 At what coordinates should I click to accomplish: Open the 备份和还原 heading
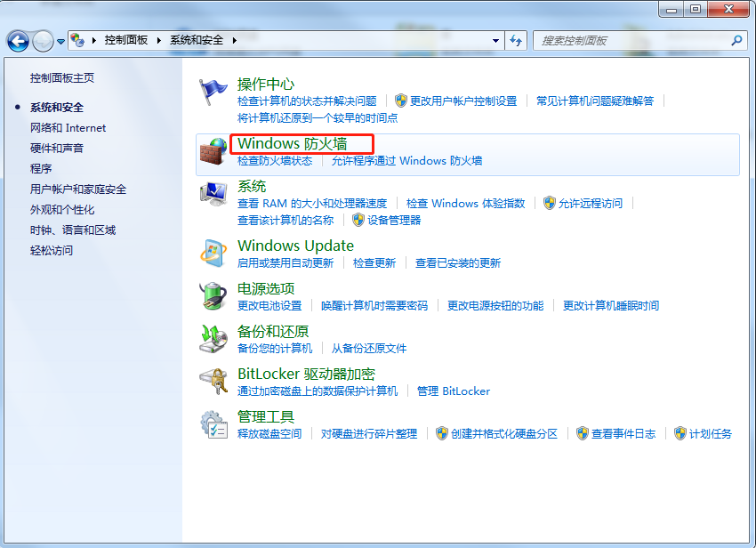click(273, 332)
